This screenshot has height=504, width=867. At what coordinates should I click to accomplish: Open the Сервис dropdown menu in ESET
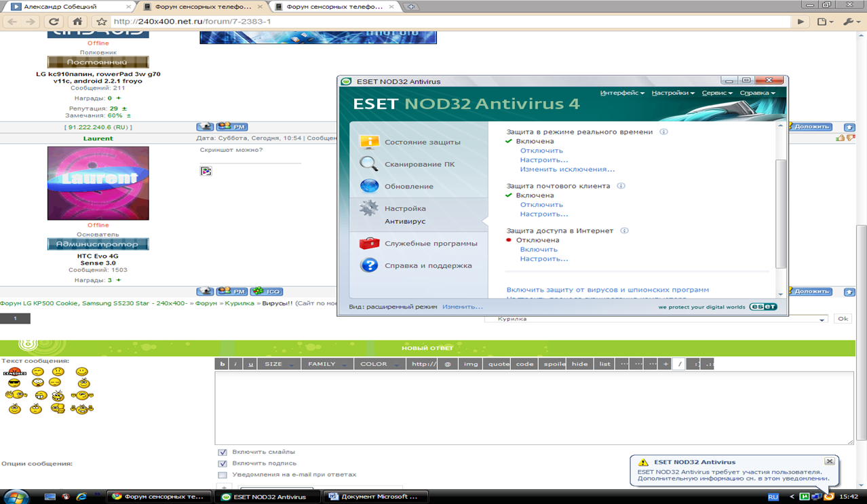coord(717,93)
